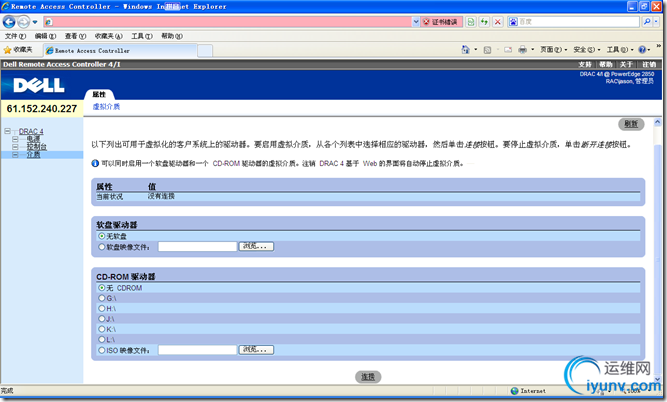Open the 收藏夹(A) menu

coord(108,36)
